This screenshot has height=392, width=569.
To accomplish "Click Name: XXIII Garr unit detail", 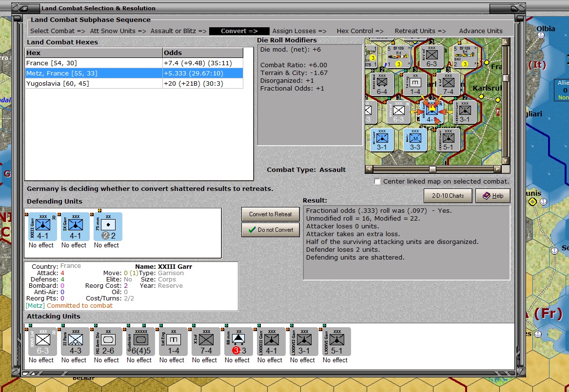I will tap(164, 267).
